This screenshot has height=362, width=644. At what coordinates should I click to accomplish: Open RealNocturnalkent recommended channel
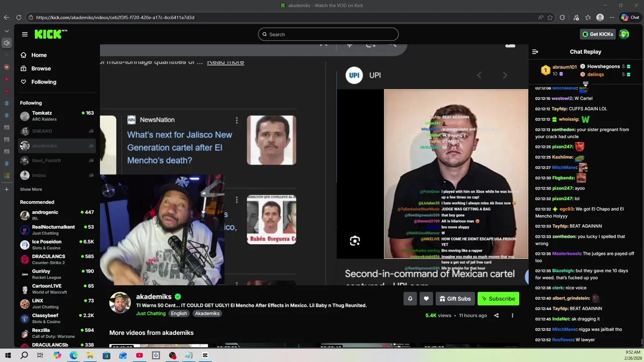coord(57,230)
